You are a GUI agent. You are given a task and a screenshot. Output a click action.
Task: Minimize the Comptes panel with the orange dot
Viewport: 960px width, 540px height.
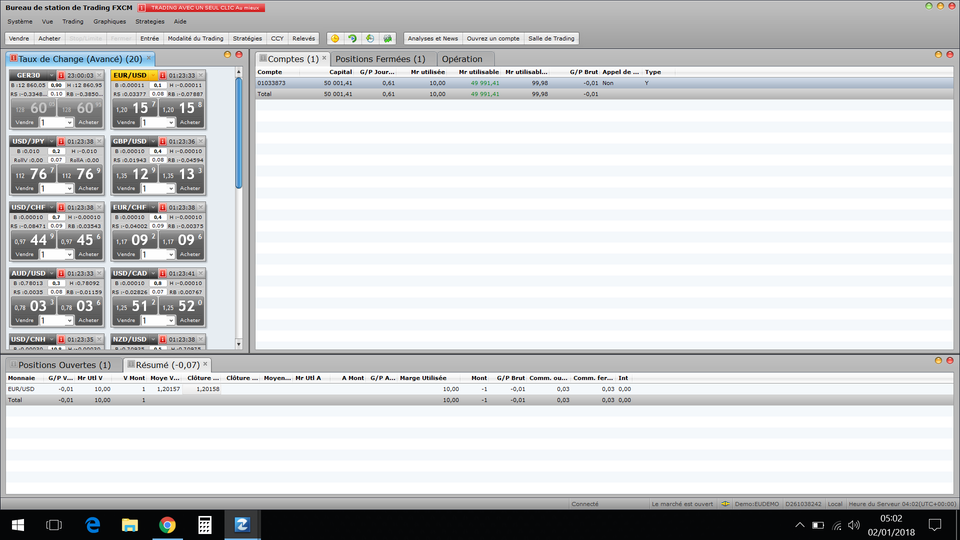[938, 54]
